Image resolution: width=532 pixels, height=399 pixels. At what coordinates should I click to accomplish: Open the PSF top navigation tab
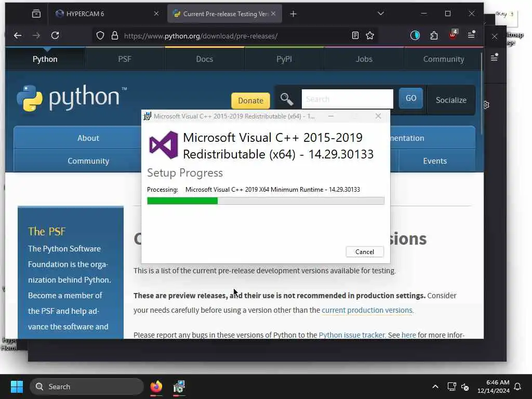(x=125, y=59)
